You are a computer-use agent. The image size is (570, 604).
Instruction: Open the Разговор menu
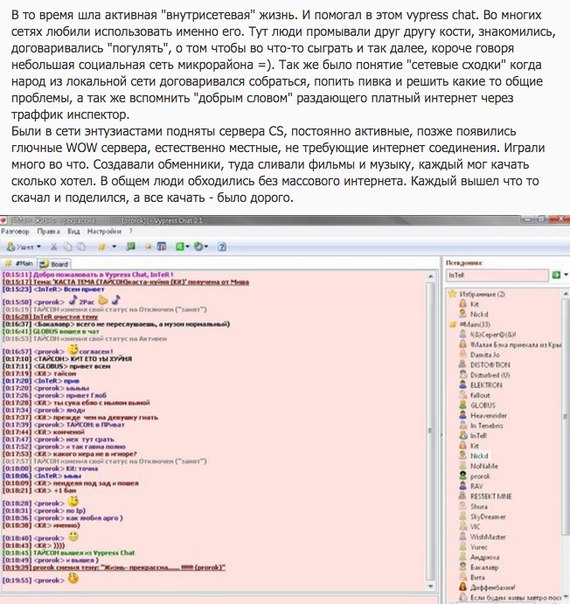click(15, 232)
